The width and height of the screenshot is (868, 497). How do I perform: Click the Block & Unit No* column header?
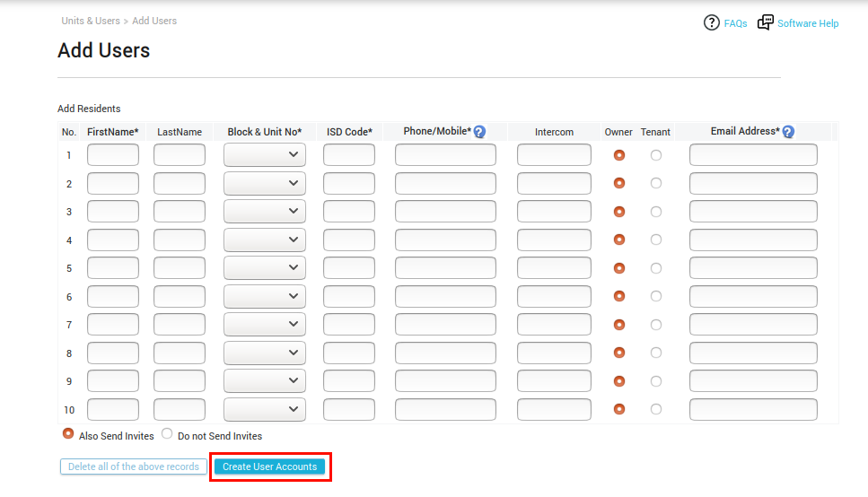point(265,132)
